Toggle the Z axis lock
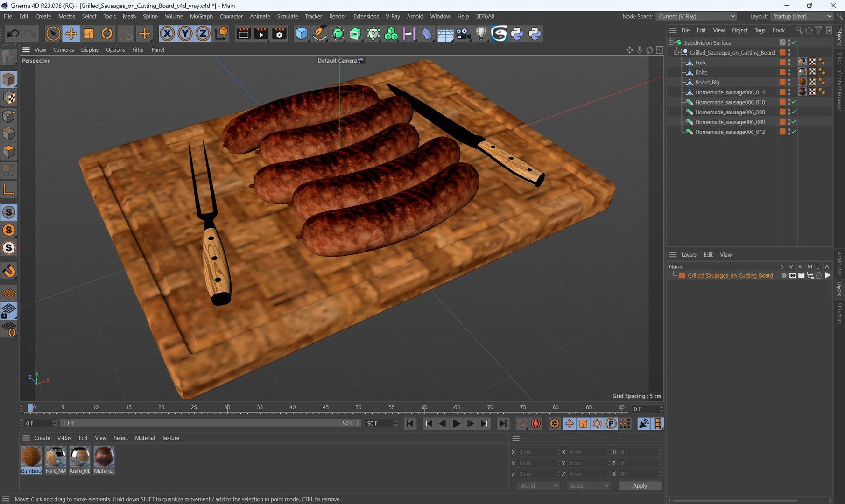The image size is (845, 504). 203,34
